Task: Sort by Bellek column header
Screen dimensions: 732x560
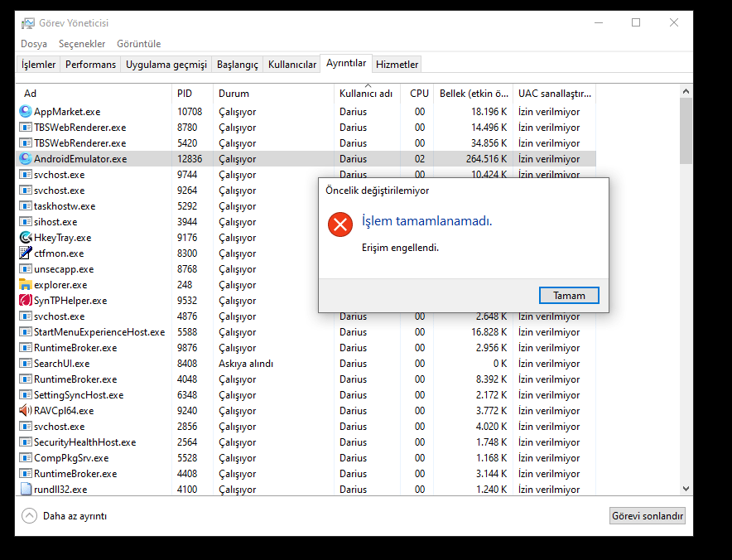Action: pos(474,94)
